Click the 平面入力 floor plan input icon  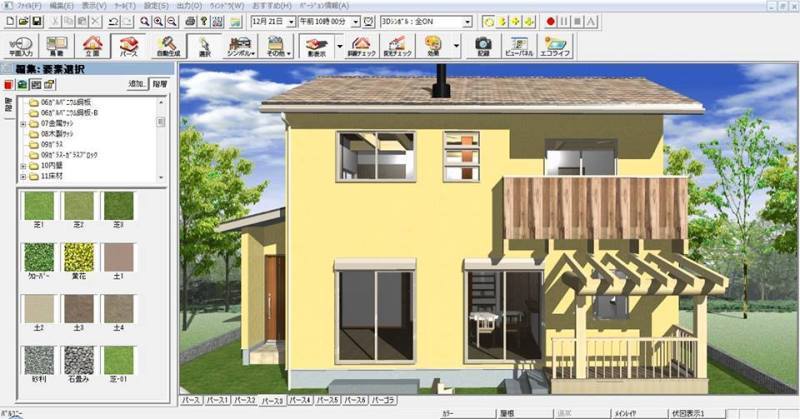21,46
